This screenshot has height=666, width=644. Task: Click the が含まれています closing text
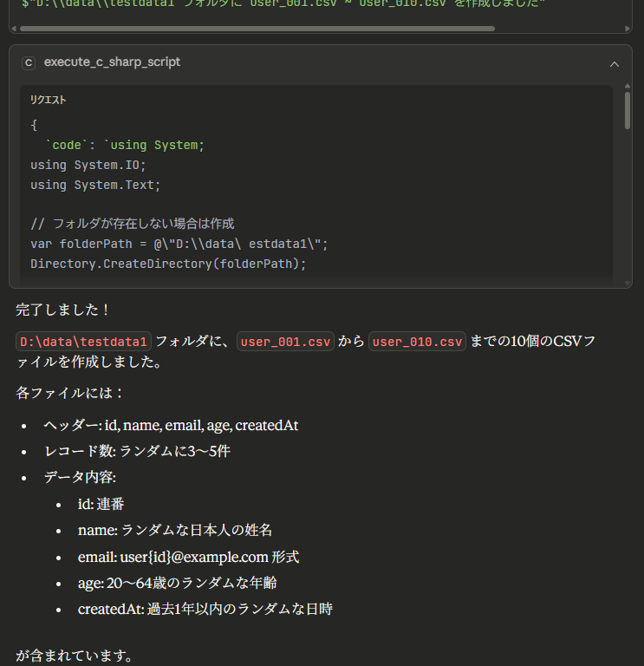(x=75, y=656)
